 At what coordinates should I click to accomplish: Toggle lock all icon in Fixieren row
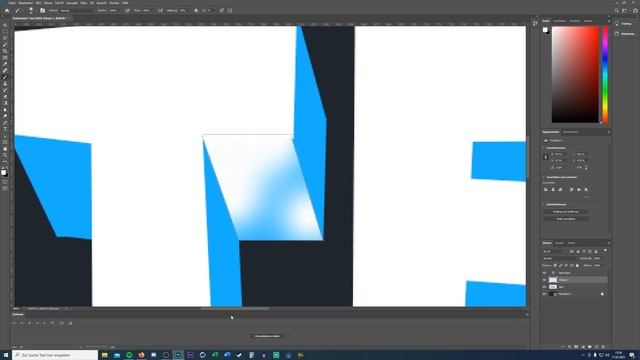(577, 265)
